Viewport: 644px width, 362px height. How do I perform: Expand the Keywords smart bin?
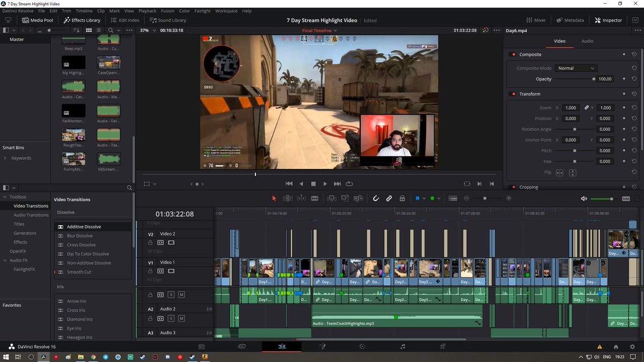(x=5, y=158)
